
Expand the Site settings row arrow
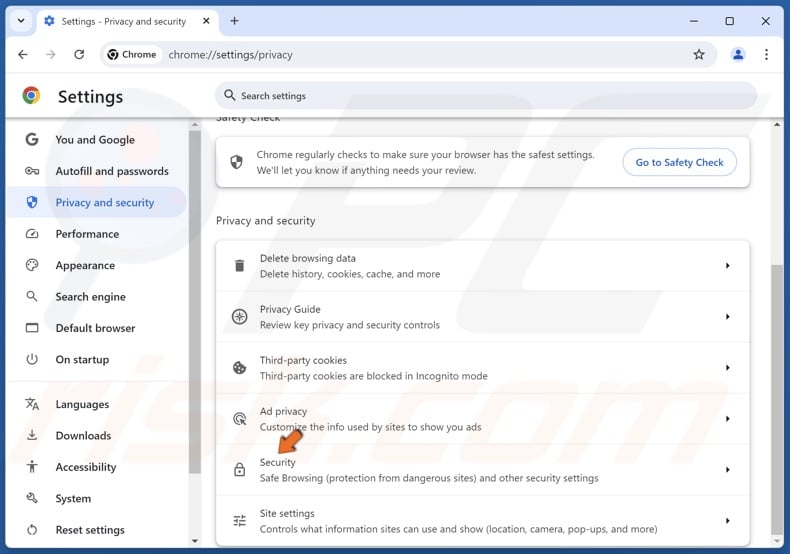tap(727, 521)
